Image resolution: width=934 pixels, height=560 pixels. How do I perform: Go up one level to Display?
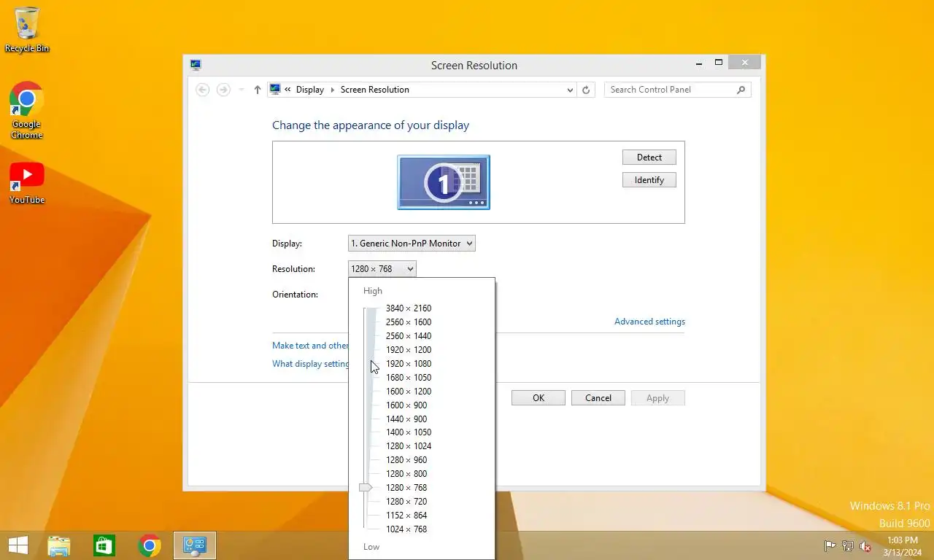point(257,90)
